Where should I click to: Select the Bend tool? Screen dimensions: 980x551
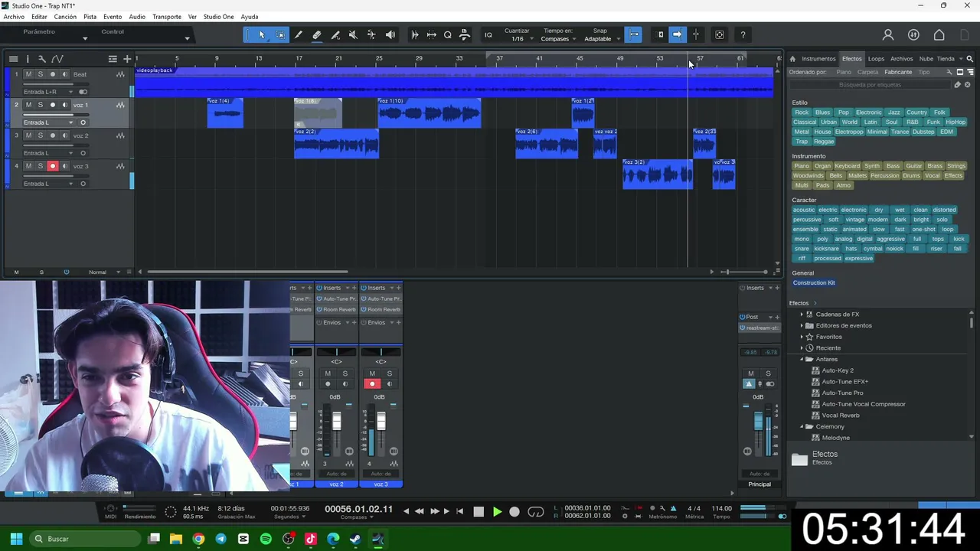(x=371, y=34)
